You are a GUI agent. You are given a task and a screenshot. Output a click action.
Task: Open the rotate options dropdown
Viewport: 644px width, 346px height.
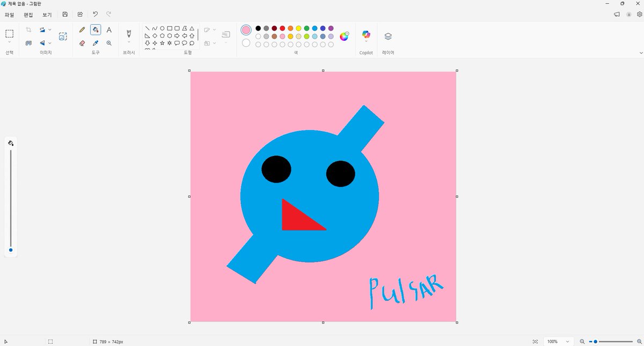tap(50, 30)
